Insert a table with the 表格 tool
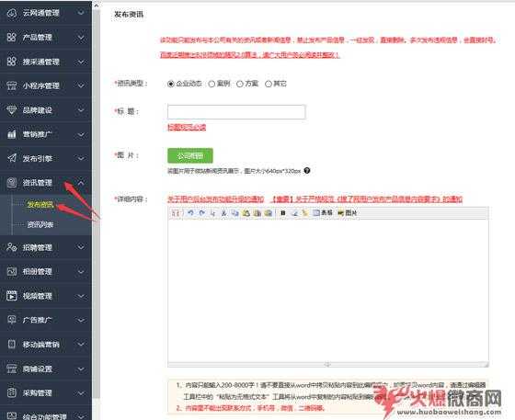This screenshot has width=515, height=420. (323, 213)
